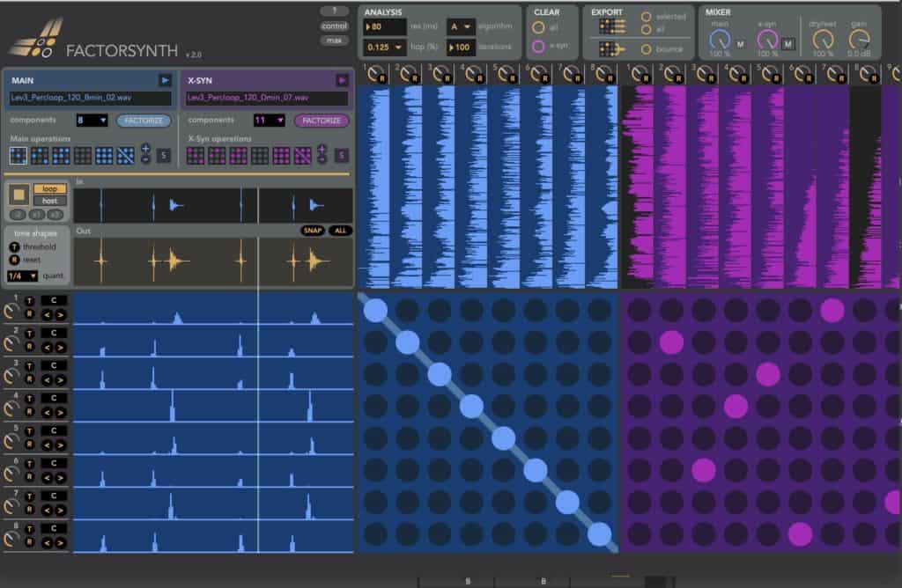902x588 pixels.
Task: Open the algorithm dropdown showing A
Action: point(460,26)
